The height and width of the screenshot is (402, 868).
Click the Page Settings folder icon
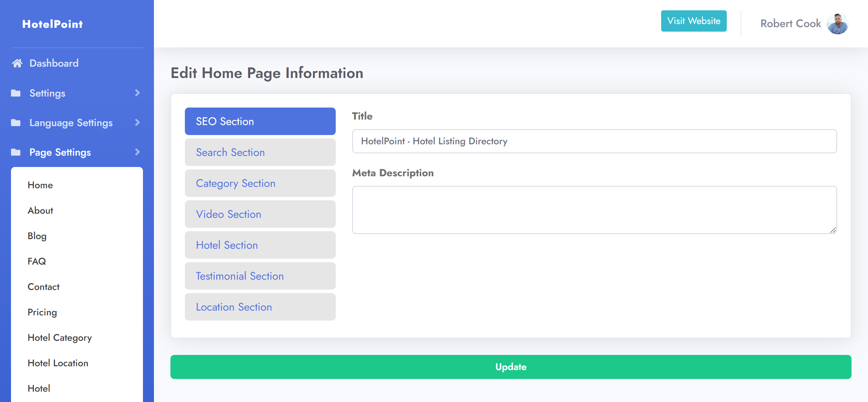16,152
